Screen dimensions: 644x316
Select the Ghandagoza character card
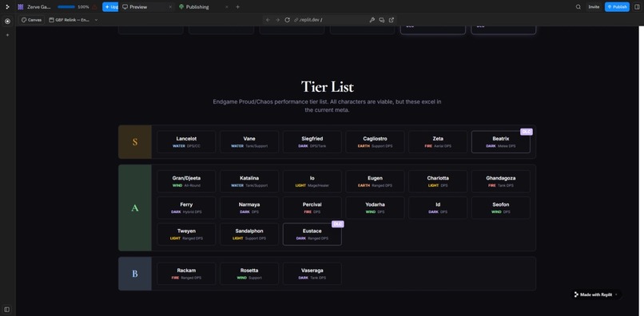tap(501, 181)
